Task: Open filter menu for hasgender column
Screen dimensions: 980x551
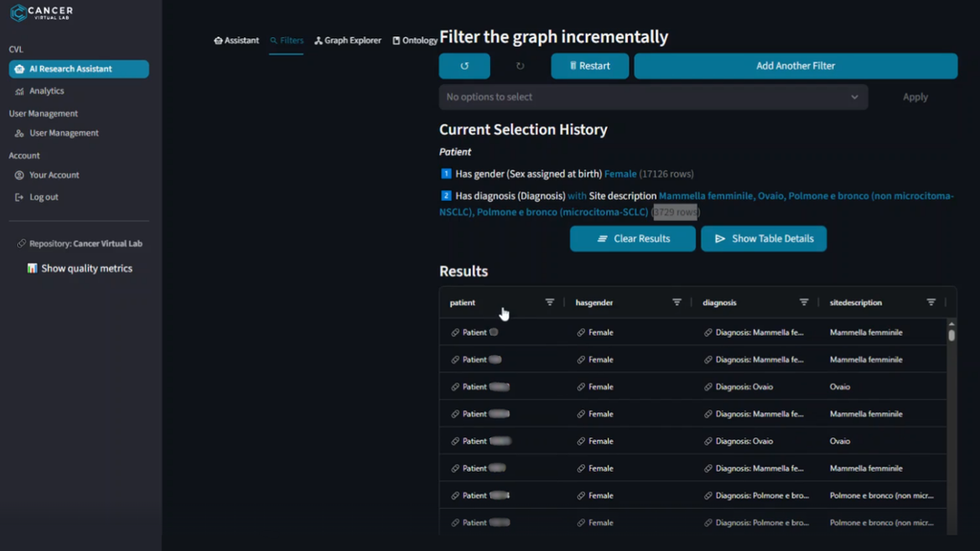Action: pyautogui.click(x=677, y=302)
